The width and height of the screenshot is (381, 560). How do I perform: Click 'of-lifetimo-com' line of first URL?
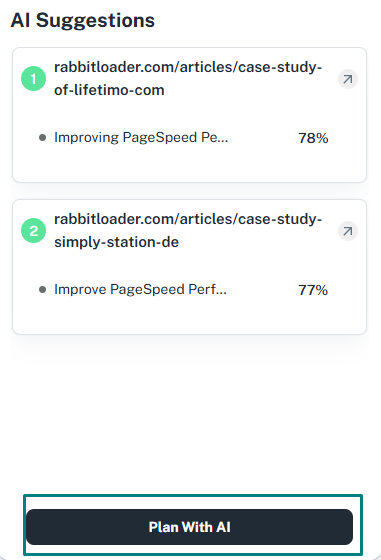pyautogui.click(x=109, y=90)
